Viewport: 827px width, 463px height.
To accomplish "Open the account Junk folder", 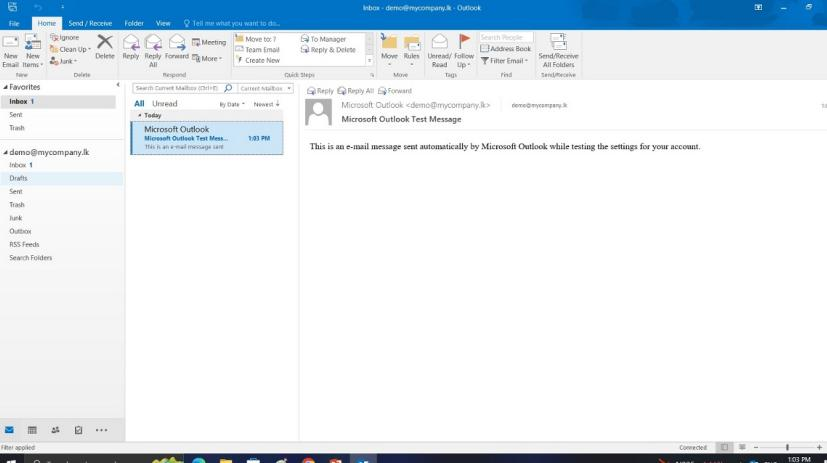I will [x=62, y=218].
